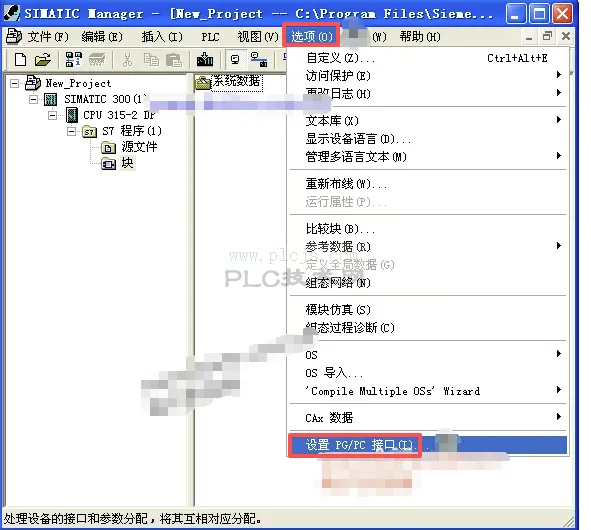Choose 显示设备语言(D)... entry
Image resolution: width=591 pixels, height=530 pixels.
[x=428, y=138]
